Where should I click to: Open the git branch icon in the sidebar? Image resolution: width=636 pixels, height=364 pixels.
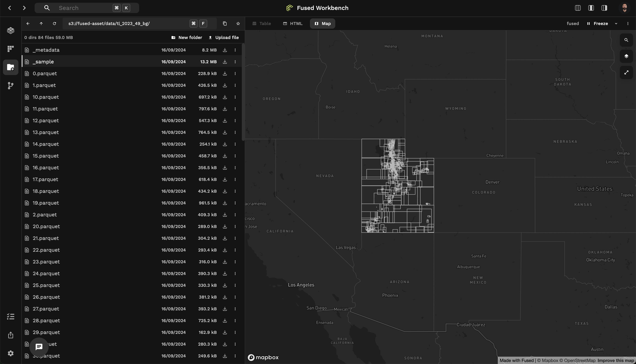tap(10, 85)
